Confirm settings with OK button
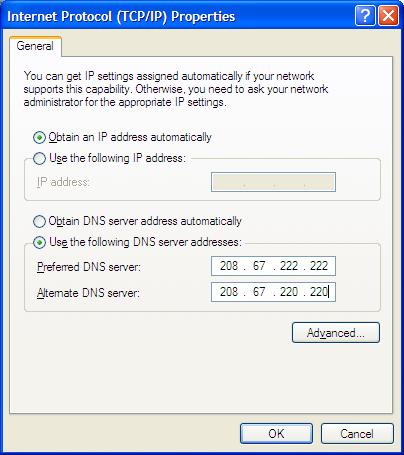 (276, 434)
